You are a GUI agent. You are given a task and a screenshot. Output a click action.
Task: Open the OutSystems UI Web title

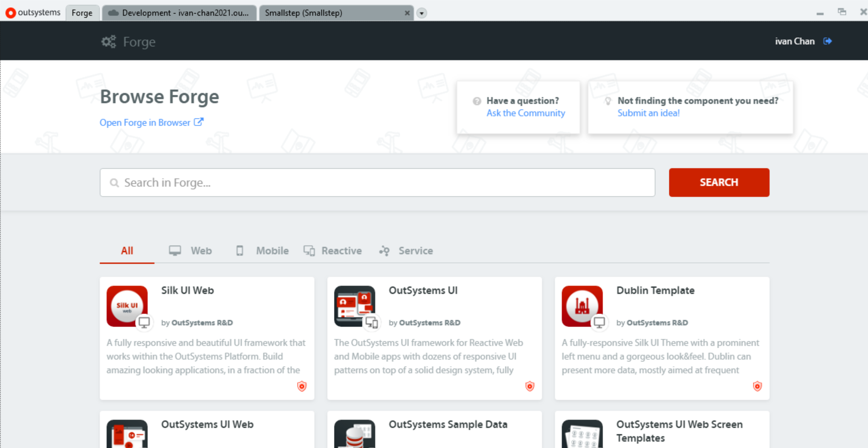[x=207, y=424]
